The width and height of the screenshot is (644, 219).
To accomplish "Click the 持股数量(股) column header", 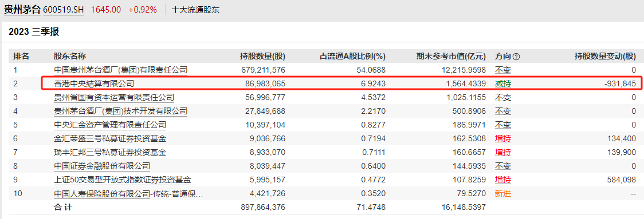I will 262,57.
